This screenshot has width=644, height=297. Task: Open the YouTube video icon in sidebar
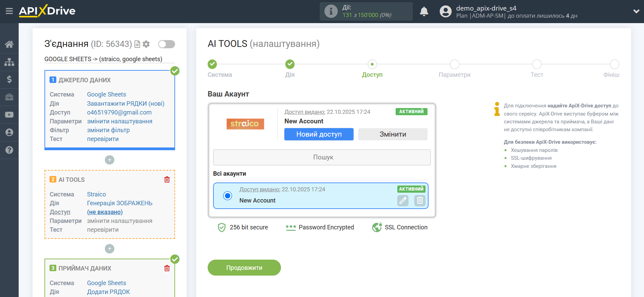(9, 115)
